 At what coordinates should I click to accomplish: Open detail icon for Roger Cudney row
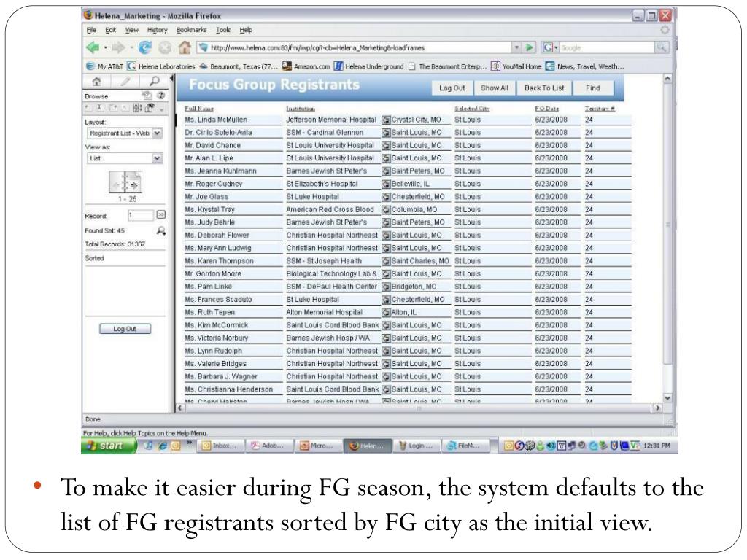pos(386,184)
